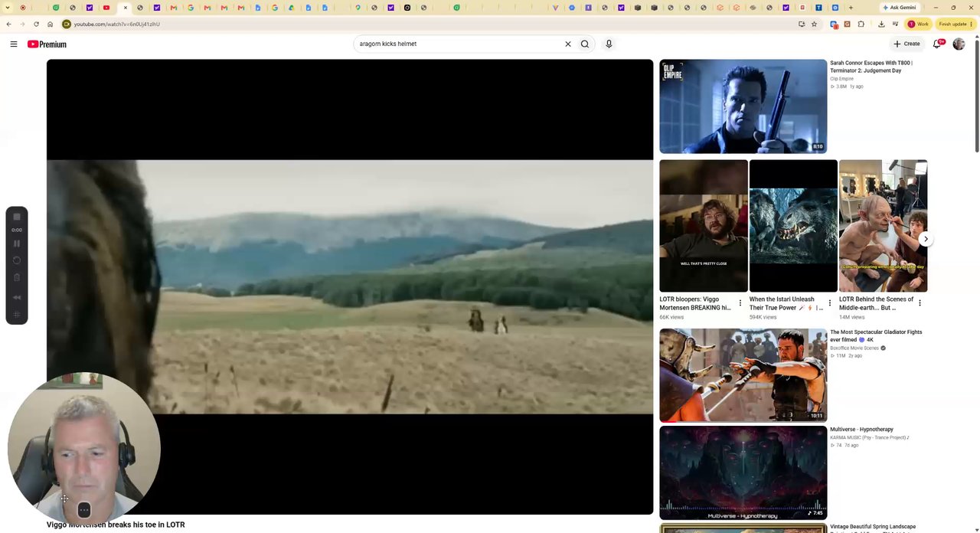Open the Extensions puzzle icon

[x=861, y=24]
